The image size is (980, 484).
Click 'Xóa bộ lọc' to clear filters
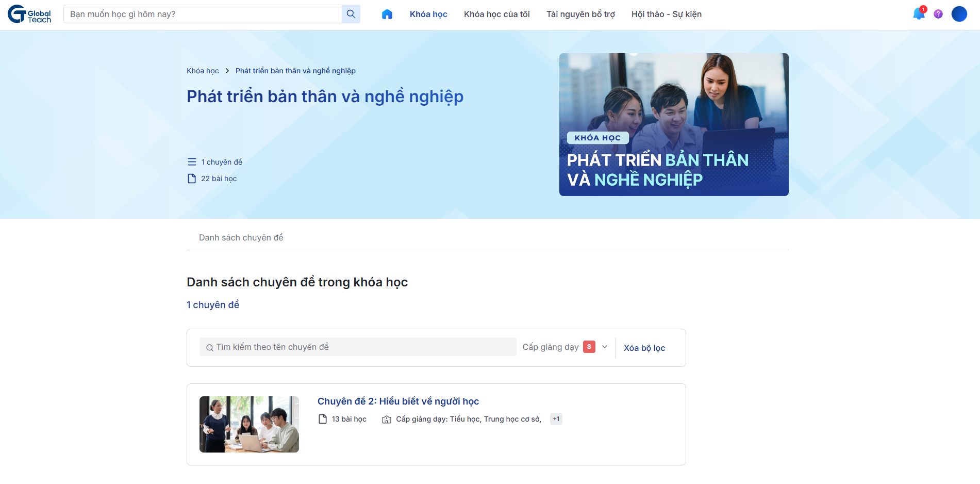click(644, 347)
